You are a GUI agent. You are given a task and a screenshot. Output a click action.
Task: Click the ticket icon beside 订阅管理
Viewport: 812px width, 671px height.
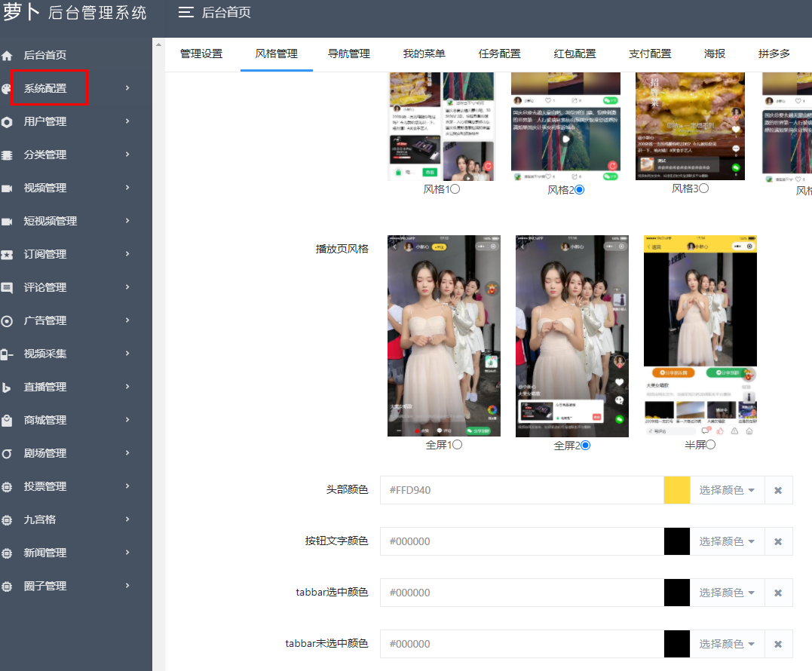(7, 255)
